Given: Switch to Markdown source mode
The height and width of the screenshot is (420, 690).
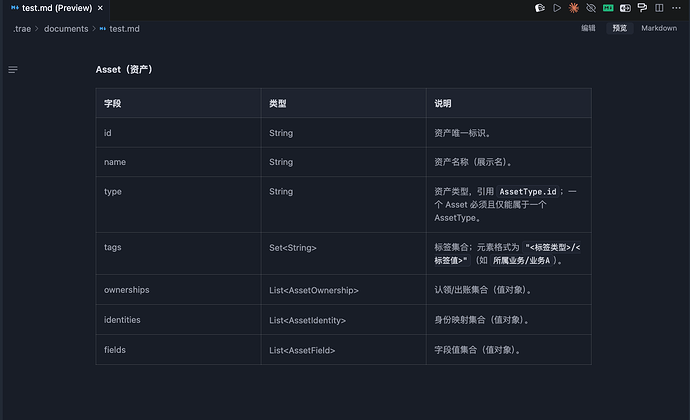Looking at the screenshot, I should click(659, 28).
